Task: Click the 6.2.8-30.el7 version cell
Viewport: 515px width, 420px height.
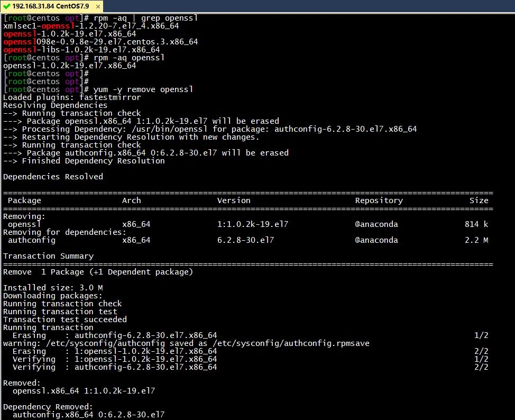Action: click(245, 240)
